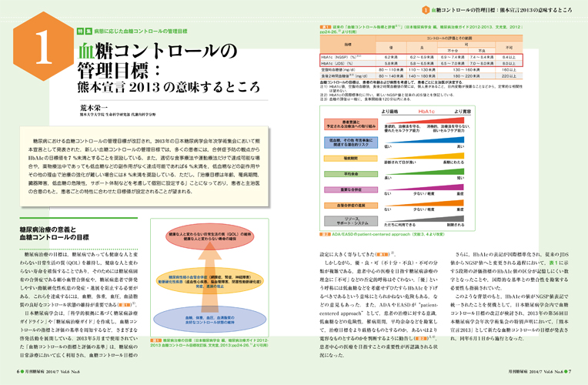Click the section heading 糖尿病治療の意義と血糖コントロールの目標
This screenshot has width=588, height=385.
pos(55,233)
